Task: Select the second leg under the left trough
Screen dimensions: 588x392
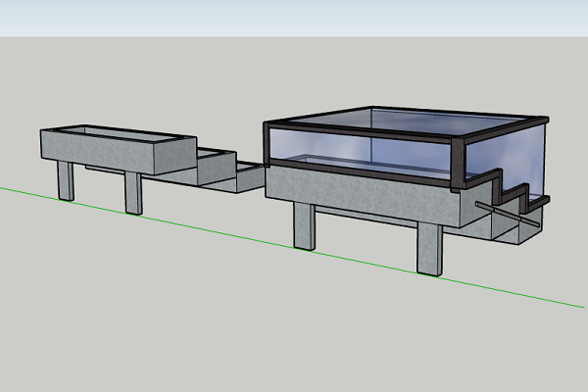Action: [x=133, y=193]
